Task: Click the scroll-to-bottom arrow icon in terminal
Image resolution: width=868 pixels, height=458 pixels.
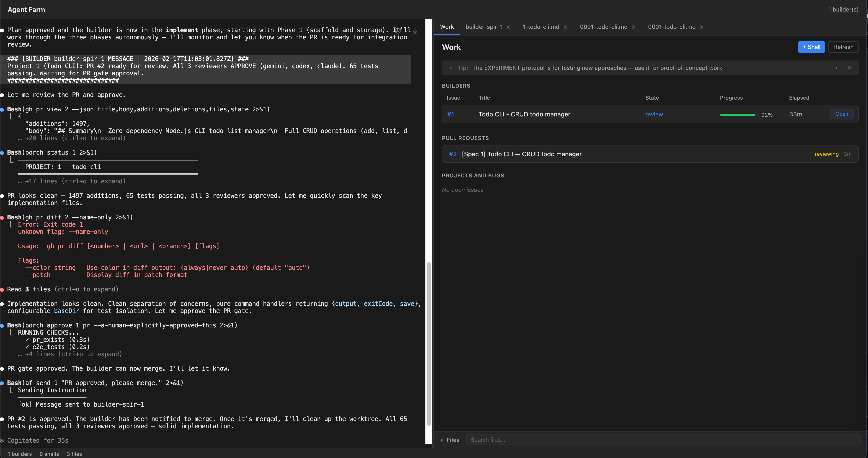Action: click(415, 31)
